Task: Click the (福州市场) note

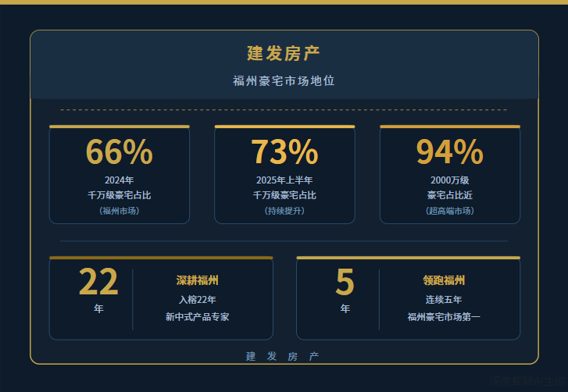Action: [120, 211]
